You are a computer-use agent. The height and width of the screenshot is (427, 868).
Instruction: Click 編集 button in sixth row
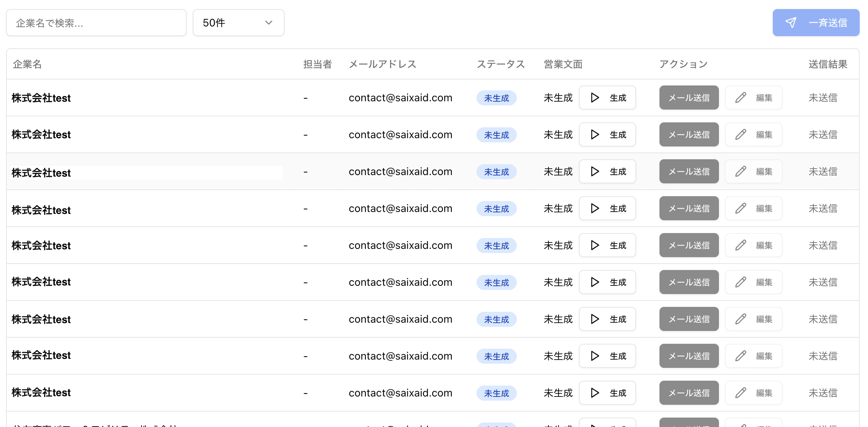point(753,282)
